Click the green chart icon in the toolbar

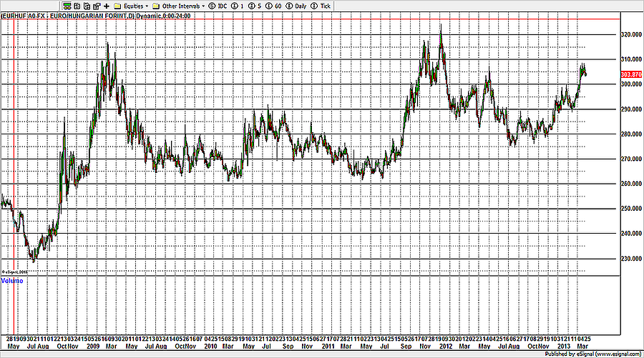[67, 5]
